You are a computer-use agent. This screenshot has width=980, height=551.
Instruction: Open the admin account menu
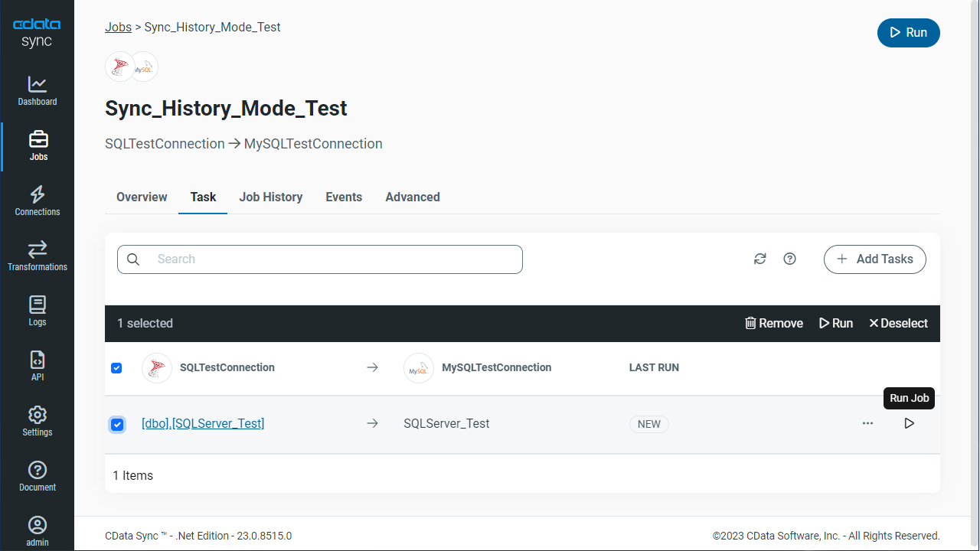click(x=37, y=530)
